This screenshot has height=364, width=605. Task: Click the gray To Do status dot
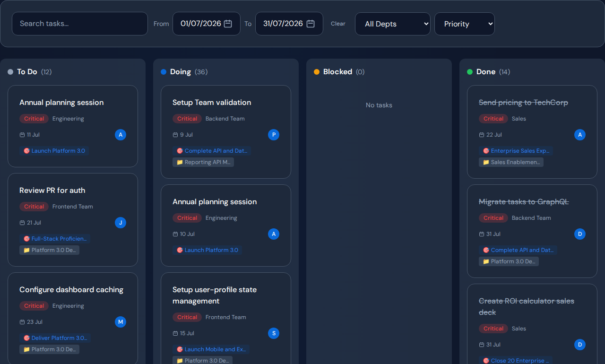[10, 72]
